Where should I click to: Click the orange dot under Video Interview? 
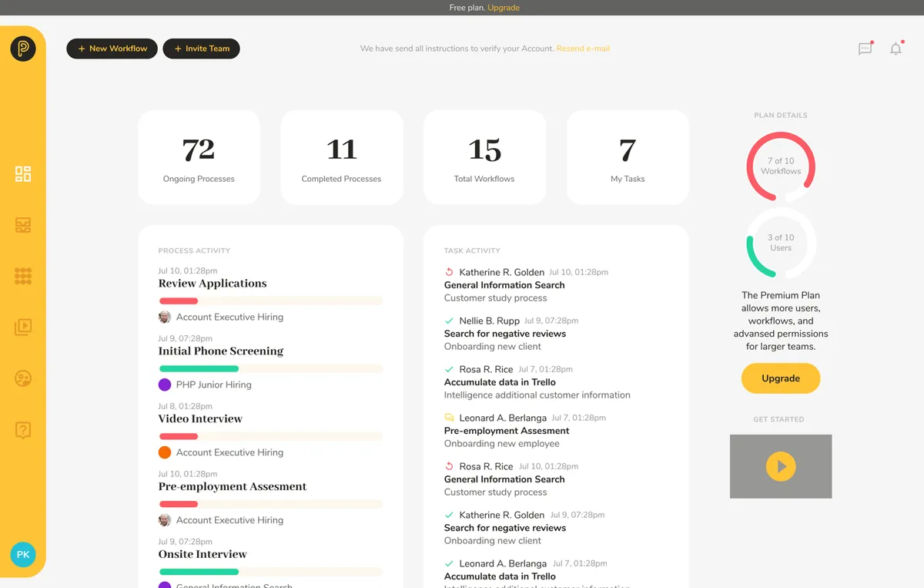pyautogui.click(x=165, y=452)
